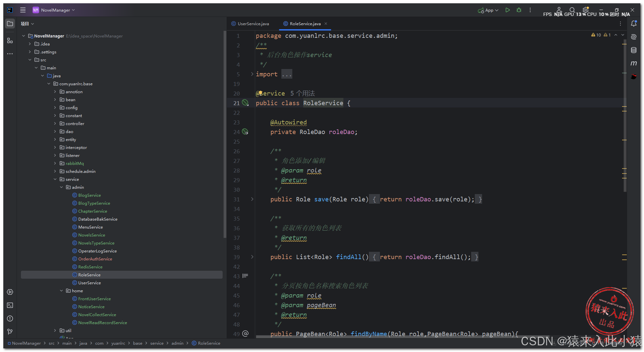Open FrontUserService class in tree
The height and width of the screenshot is (352, 644).
[94, 299]
